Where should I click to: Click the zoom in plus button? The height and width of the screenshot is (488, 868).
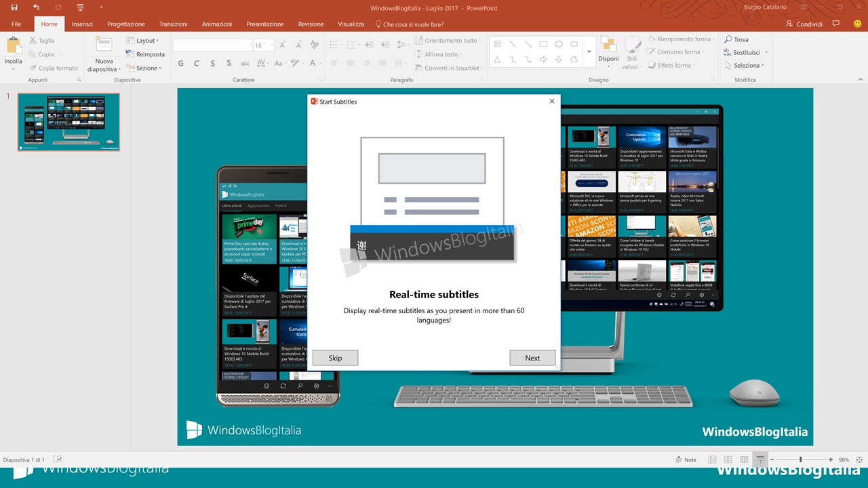[831, 460]
